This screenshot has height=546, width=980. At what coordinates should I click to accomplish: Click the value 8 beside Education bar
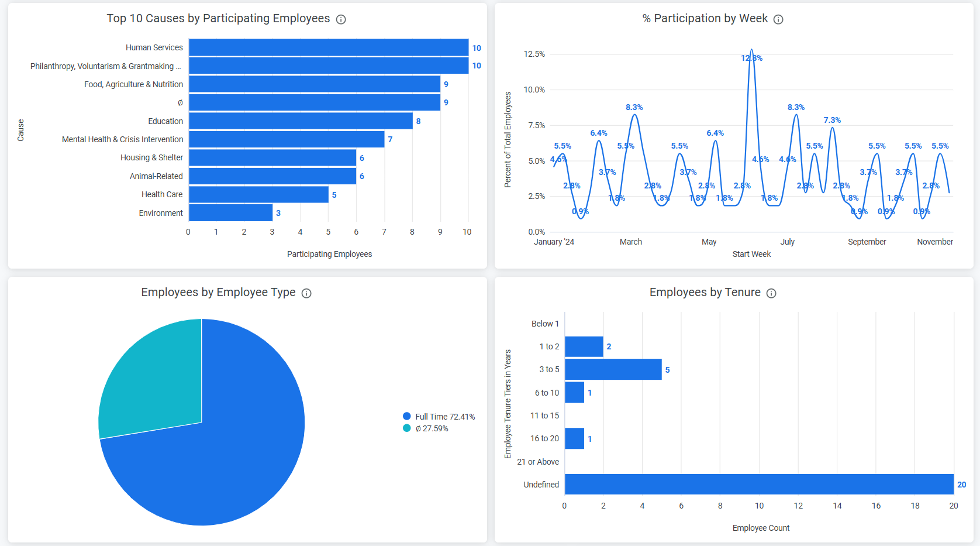click(418, 121)
